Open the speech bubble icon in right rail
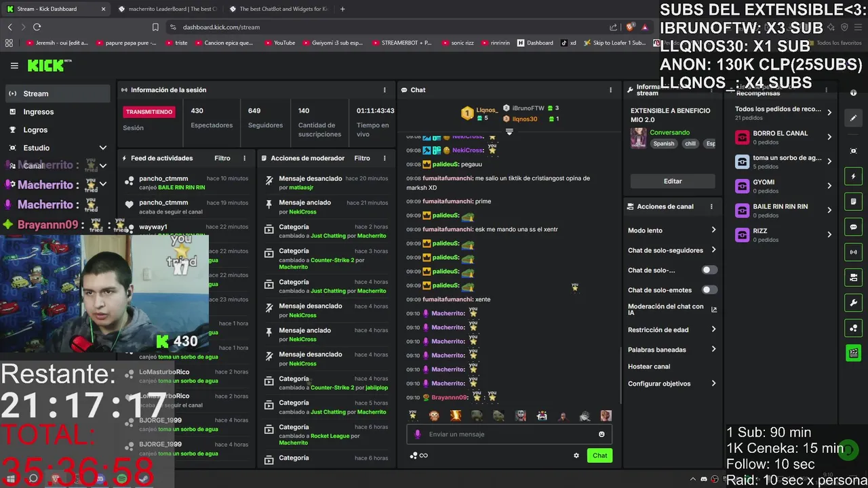The image size is (868, 488). pos(854,227)
